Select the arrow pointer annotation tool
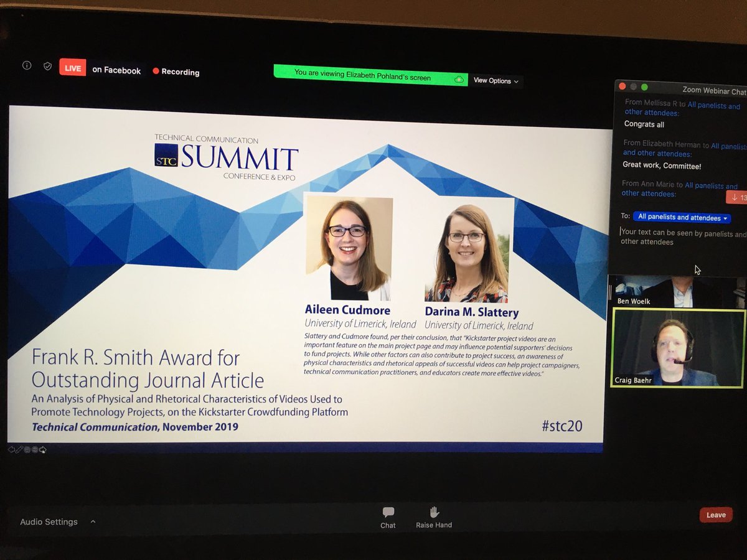This screenshot has width=747, height=560. pos(42,449)
